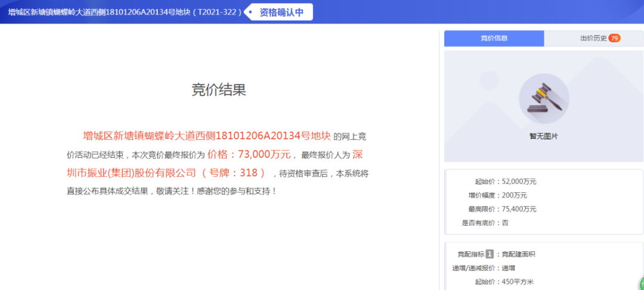Select the 资格确认中 status tag
The height and width of the screenshot is (290, 644).
point(281,12)
